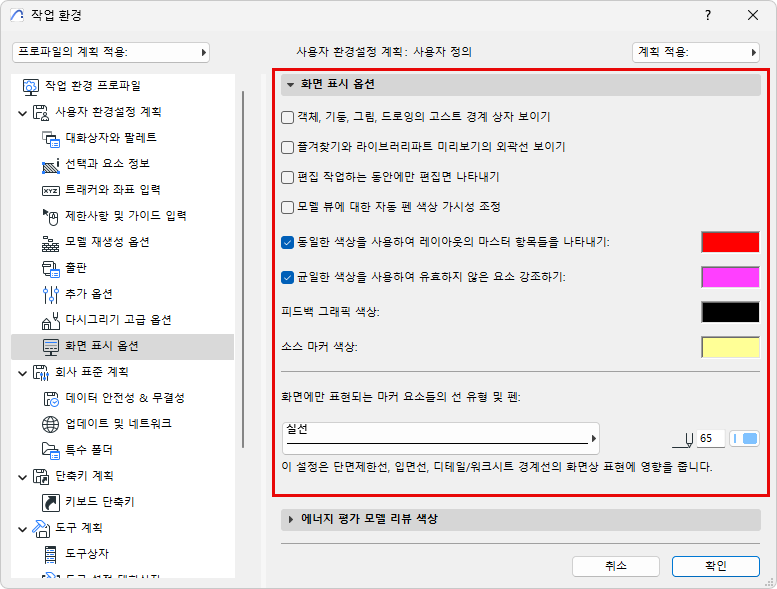Click the 추가 옵션 sliders icon
Image resolution: width=777 pixels, height=589 pixels.
[x=51, y=295]
